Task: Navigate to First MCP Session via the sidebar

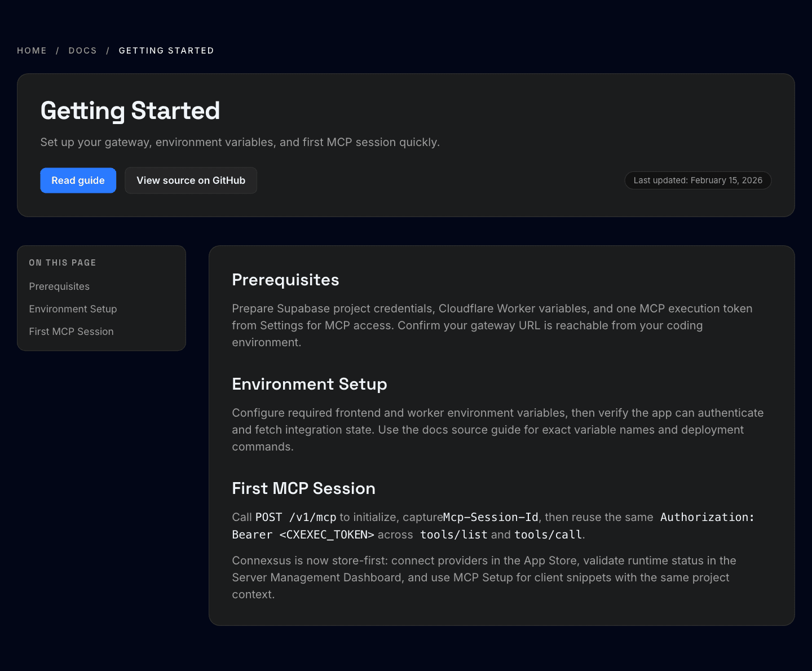Action: (x=71, y=332)
